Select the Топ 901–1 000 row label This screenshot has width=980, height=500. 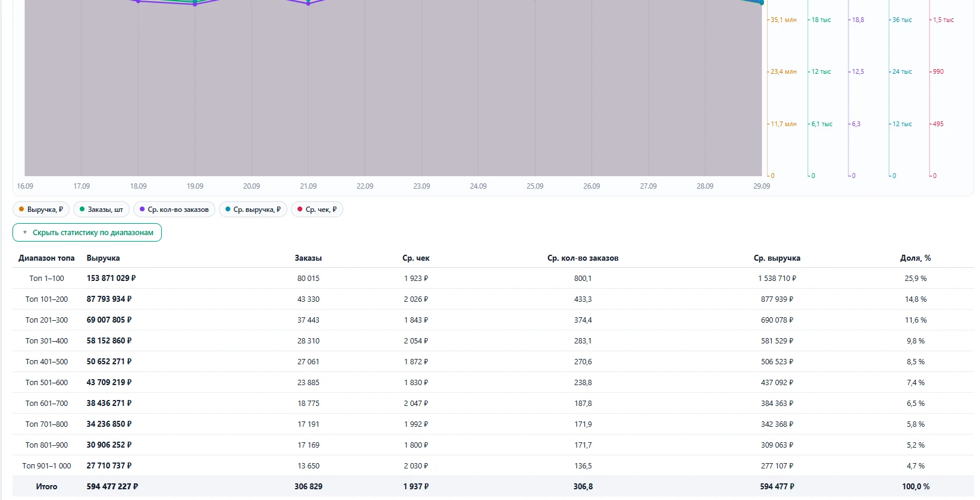click(46, 466)
